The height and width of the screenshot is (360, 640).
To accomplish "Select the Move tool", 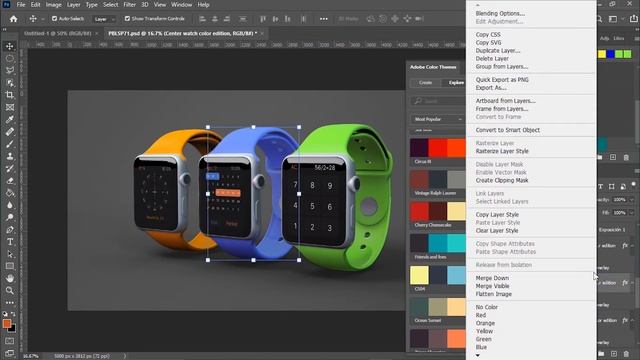I will (x=10, y=46).
